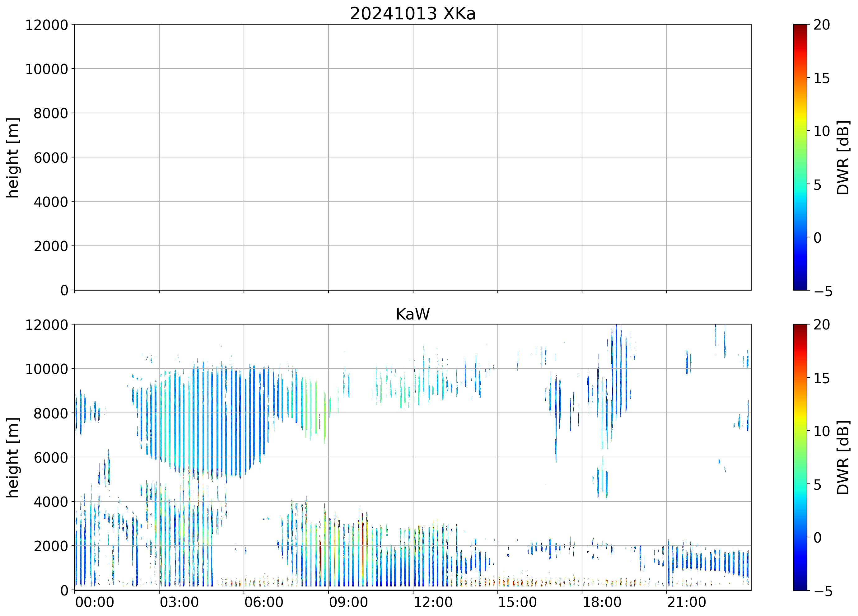Image resolution: width=858 pixels, height=616 pixels.
Task: Click the 18:00 time tick label
Action: pyautogui.click(x=602, y=602)
